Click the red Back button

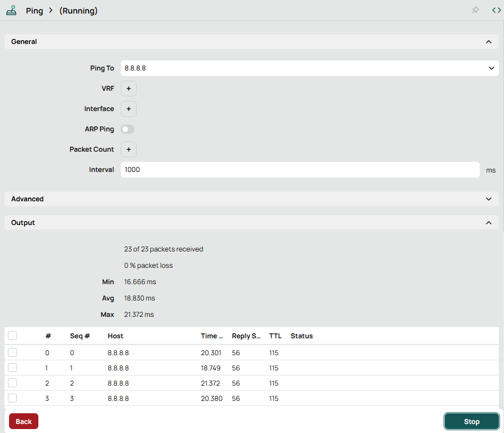[24, 421]
